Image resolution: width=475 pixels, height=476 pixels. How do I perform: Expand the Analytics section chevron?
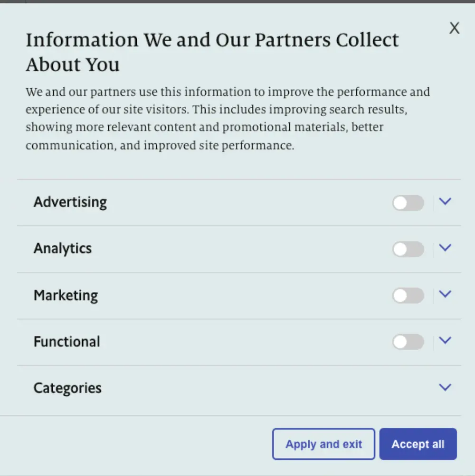pos(445,248)
